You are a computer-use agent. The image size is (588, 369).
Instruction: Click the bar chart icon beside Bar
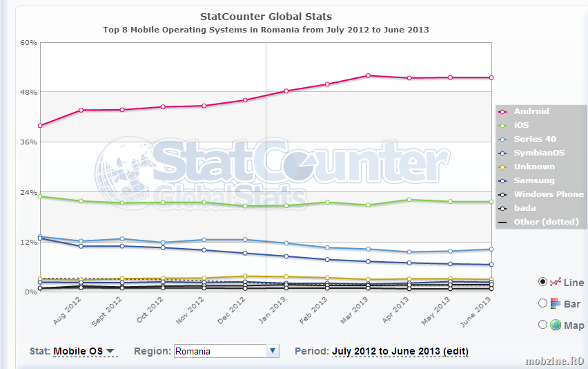(x=556, y=303)
